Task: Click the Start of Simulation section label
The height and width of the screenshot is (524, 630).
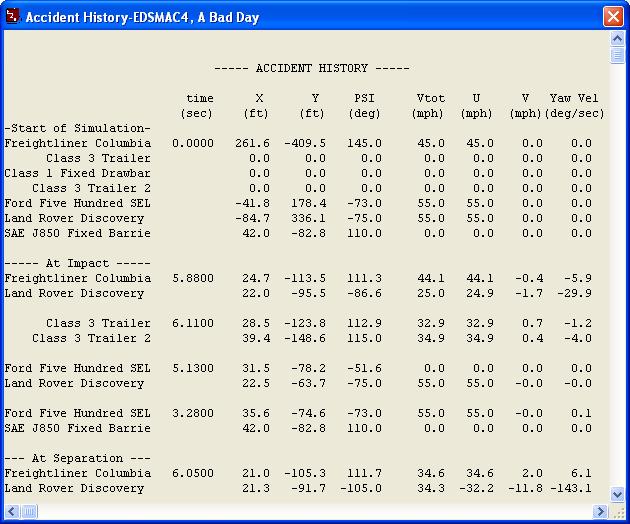Action: [x=78, y=128]
